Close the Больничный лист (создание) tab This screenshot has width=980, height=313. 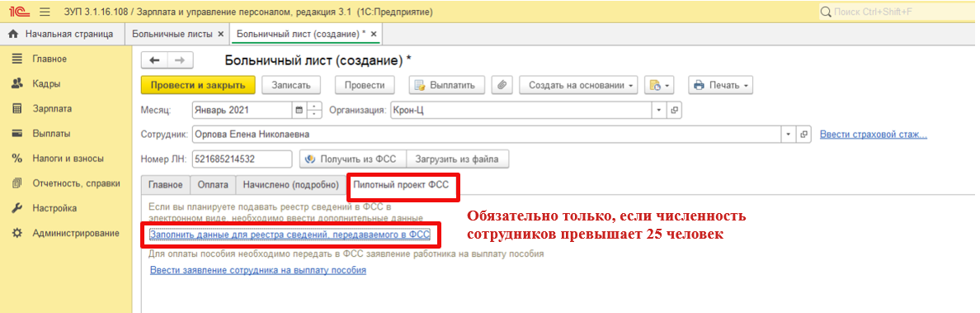(x=373, y=34)
